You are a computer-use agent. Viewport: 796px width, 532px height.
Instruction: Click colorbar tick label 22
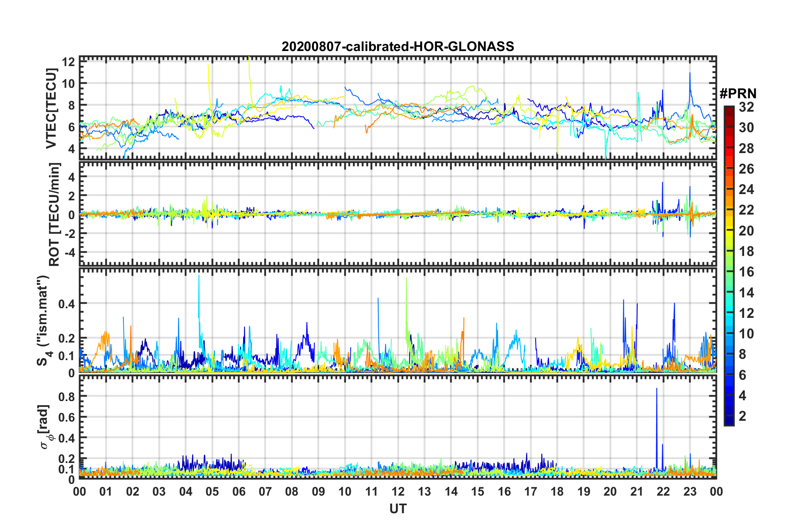coord(746,210)
